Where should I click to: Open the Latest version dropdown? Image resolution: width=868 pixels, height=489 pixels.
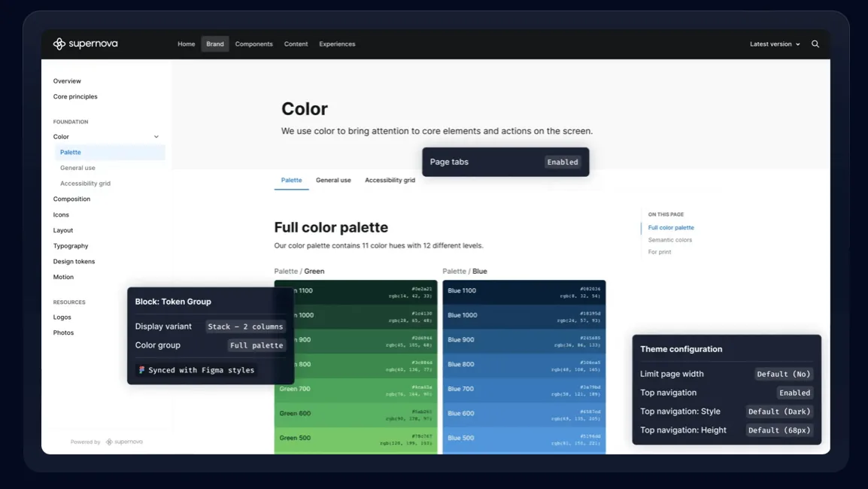[x=775, y=44]
